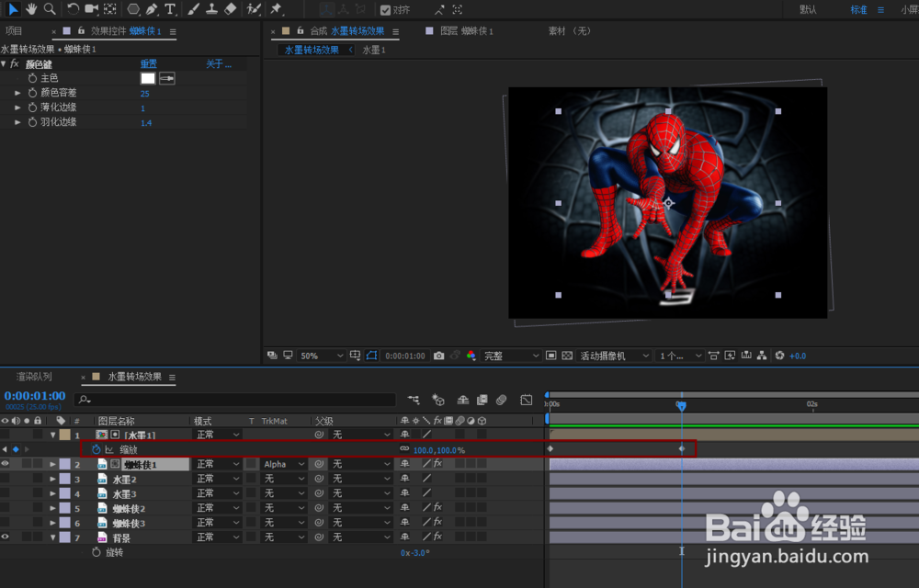Toggle the 缩放 stopwatch
Screen dimensions: 919x588
[96, 449]
